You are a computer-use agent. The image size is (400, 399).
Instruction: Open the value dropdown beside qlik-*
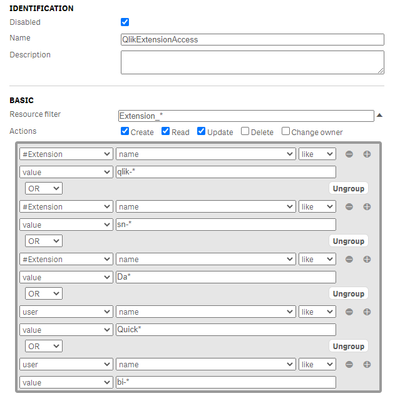coord(66,172)
